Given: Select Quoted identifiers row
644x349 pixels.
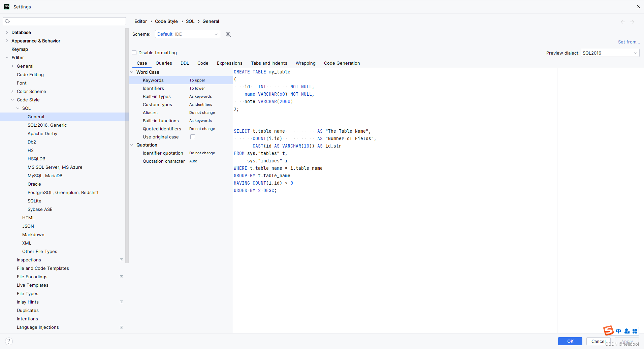Looking at the screenshot, I should pos(181,129).
